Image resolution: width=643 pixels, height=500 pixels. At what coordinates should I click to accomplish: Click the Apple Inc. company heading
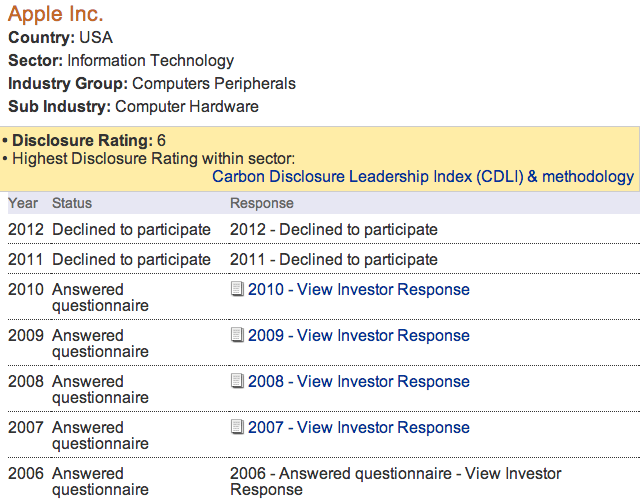[56, 15]
